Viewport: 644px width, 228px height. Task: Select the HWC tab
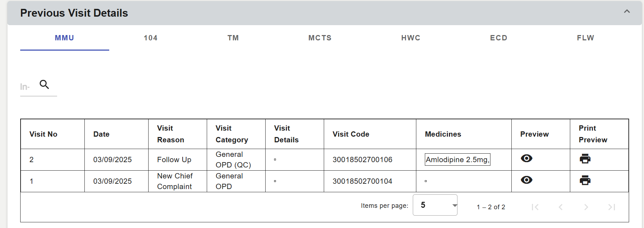pos(411,38)
